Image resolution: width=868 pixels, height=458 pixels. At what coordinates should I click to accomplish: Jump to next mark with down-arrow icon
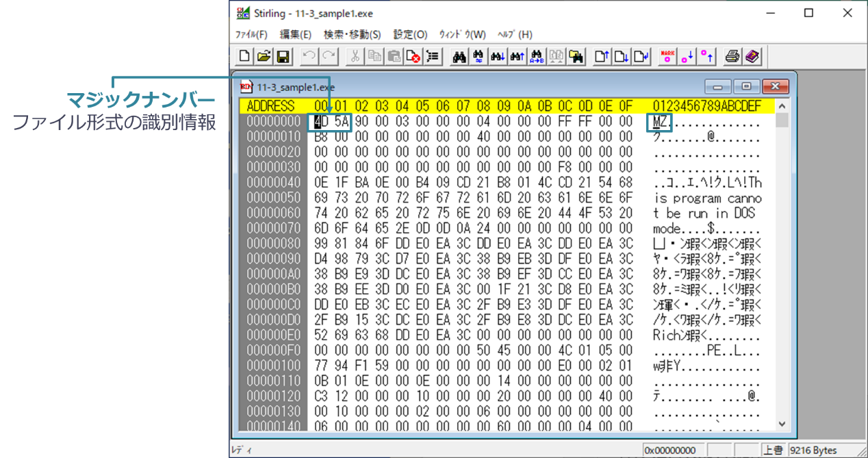687,57
